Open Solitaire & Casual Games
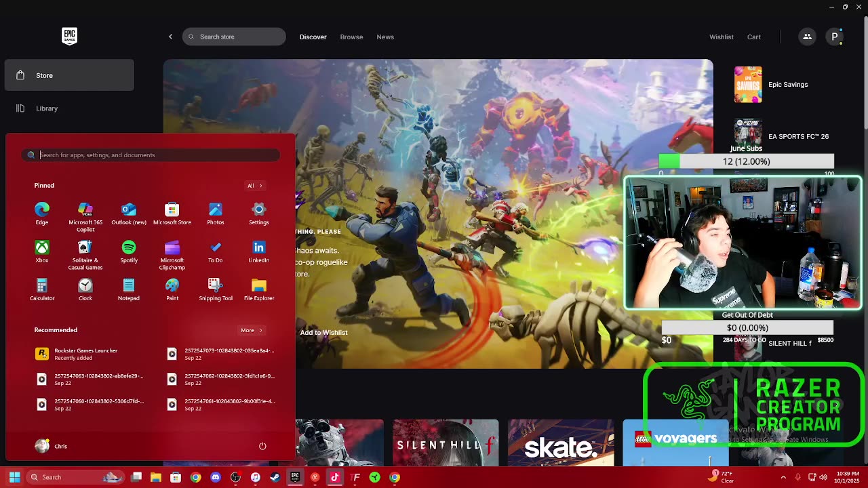 (85, 255)
